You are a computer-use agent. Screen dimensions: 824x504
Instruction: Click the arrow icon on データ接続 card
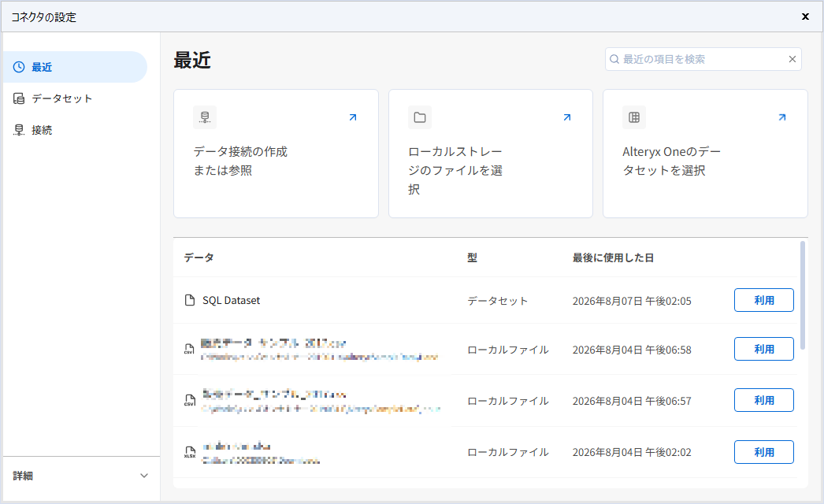[x=353, y=117]
